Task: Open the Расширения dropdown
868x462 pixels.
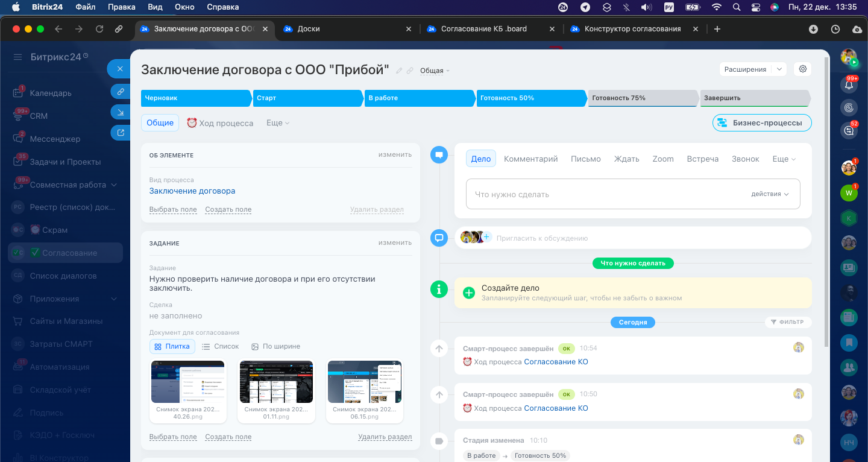Action: (x=752, y=69)
